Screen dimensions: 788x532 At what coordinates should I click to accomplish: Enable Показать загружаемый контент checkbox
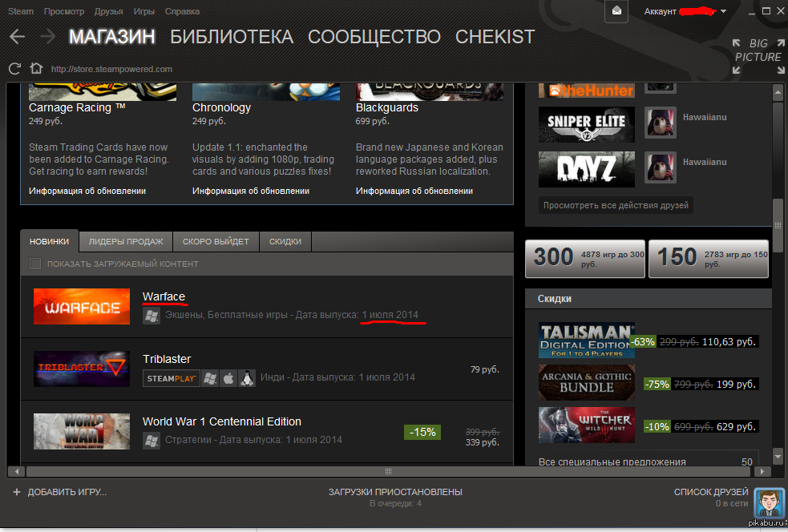pos(35,264)
